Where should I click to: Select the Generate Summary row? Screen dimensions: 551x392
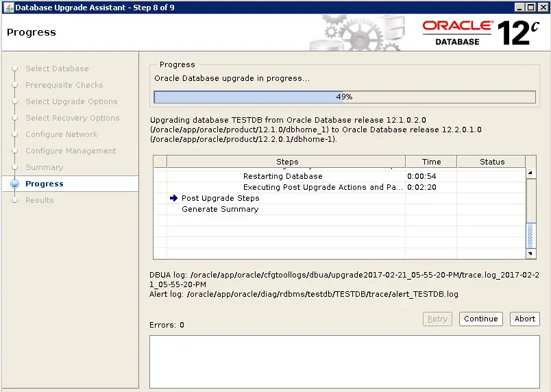tap(339, 209)
